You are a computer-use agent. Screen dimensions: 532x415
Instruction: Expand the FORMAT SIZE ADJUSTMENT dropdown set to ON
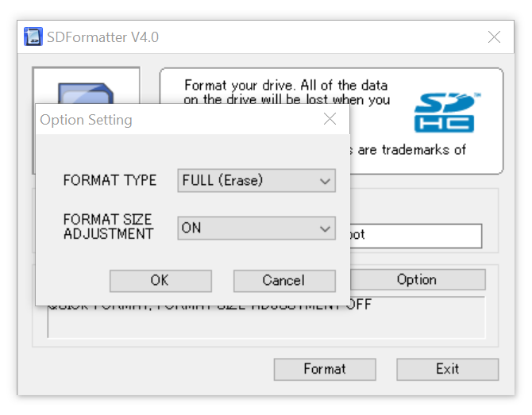(256, 229)
